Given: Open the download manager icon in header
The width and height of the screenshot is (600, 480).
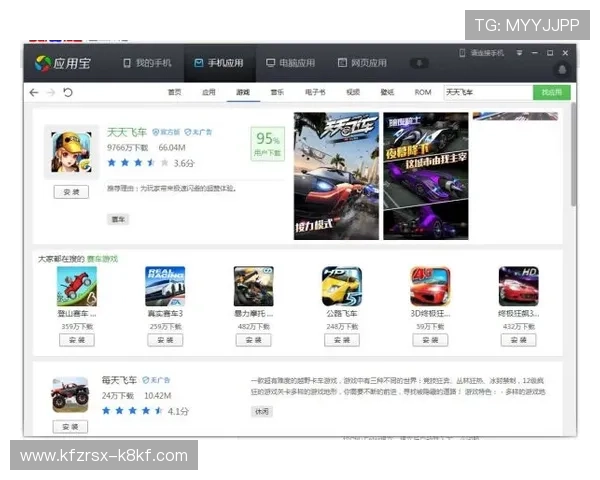Looking at the screenshot, I should tap(419, 63).
